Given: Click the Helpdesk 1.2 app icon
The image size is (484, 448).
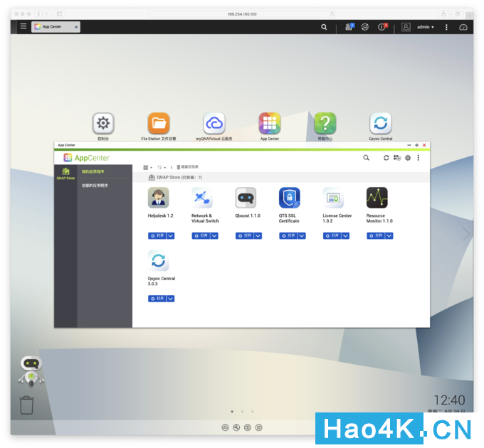Looking at the screenshot, I should coord(158,198).
